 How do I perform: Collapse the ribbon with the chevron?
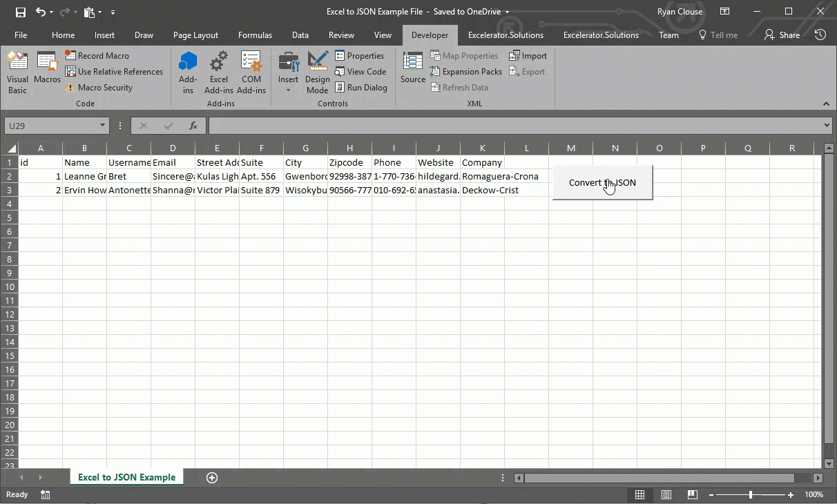[826, 104]
